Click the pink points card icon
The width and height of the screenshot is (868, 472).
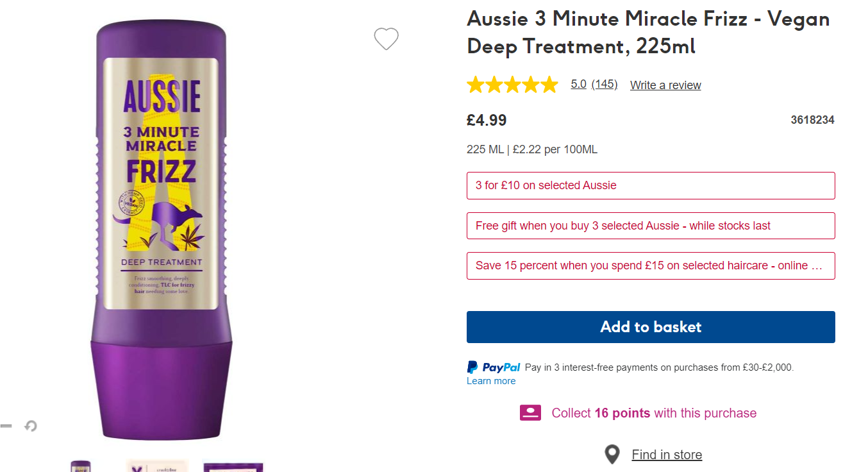tap(530, 413)
